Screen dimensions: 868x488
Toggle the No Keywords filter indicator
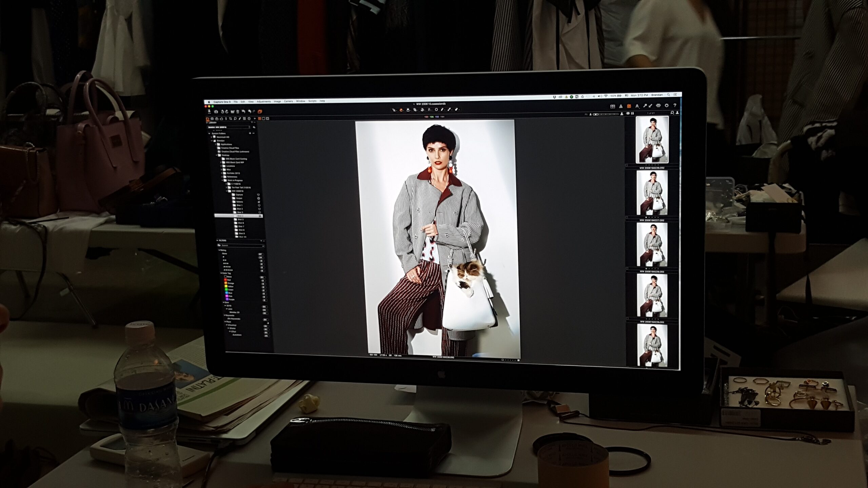(x=266, y=320)
